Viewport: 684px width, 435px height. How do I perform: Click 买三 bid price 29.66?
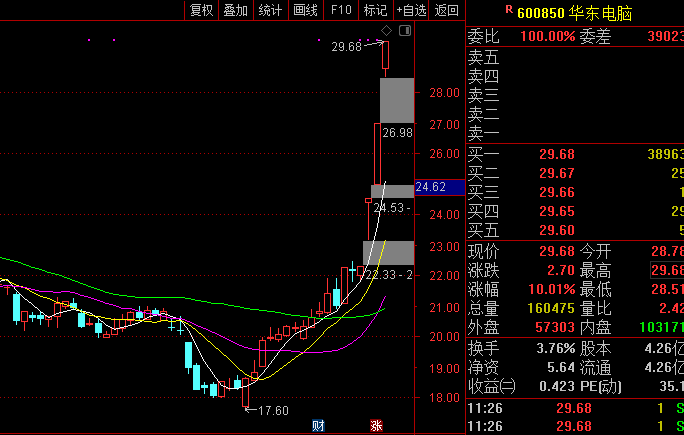click(x=557, y=192)
